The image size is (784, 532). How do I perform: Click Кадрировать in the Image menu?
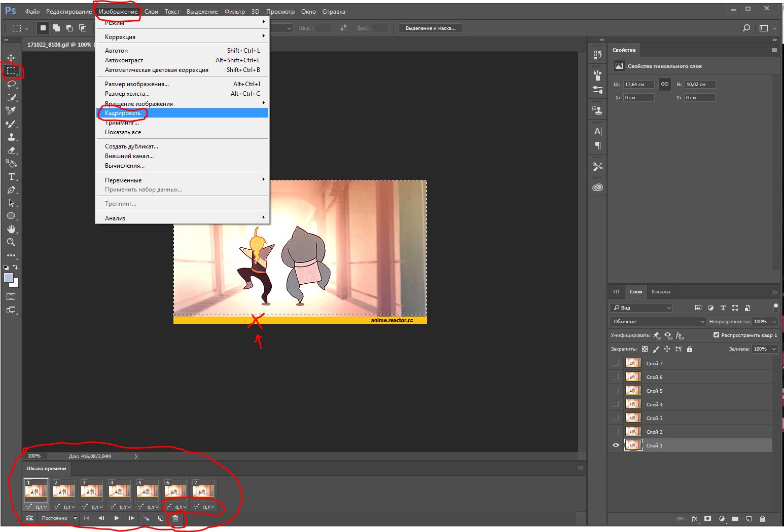coord(183,113)
